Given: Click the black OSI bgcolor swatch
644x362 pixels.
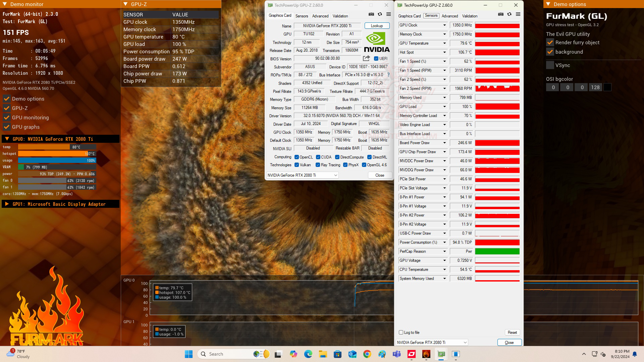Looking at the screenshot, I should [607, 87].
